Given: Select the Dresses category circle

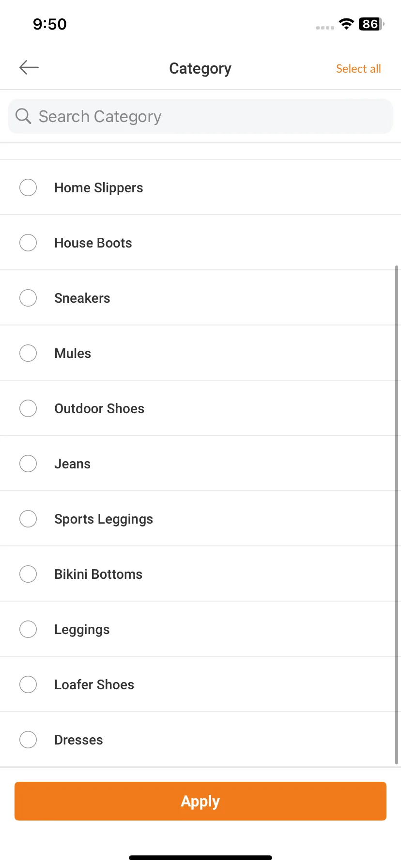Looking at the screenshot, I should 28,740.
